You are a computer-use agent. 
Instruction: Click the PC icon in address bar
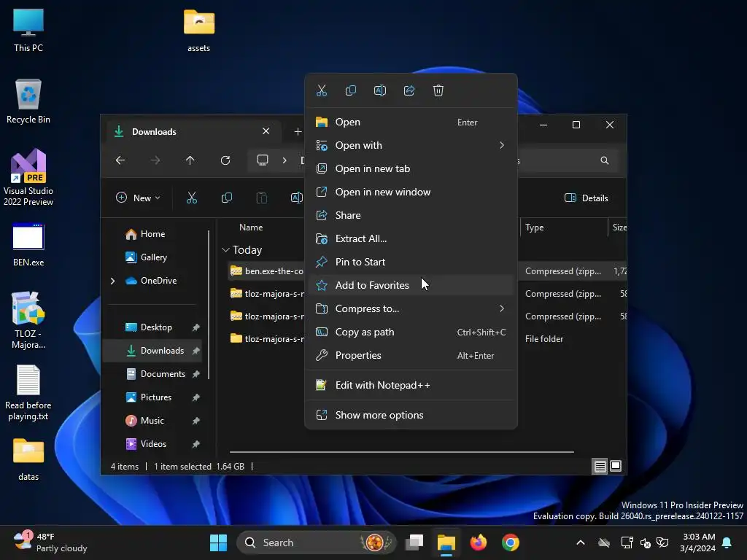(263, 160)
